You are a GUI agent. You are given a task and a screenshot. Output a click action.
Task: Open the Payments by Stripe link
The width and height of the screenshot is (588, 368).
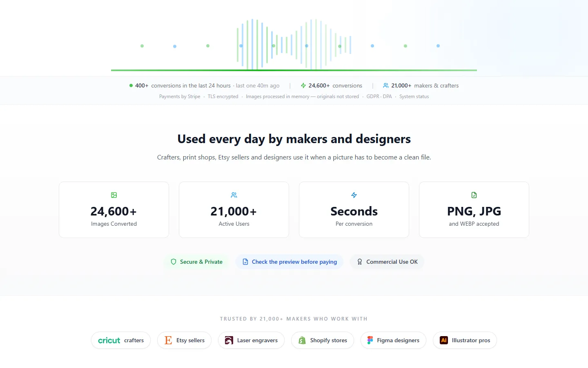pos(180,96)
